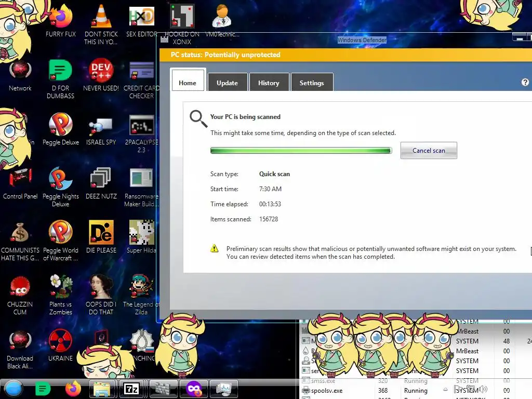532x399 pixels.
Task: Click the green scan progress bar
Action: pyautogui.click(x=301, y=150)
